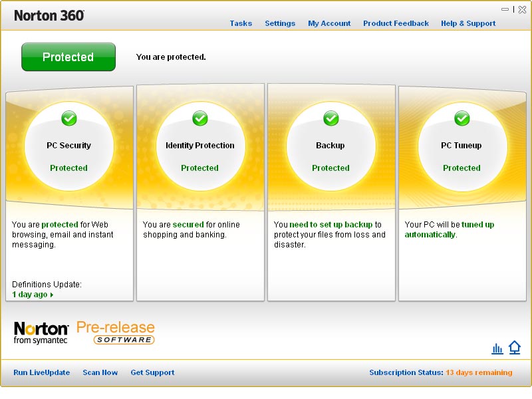Open Product Feedback
Screen dimensions: 532x399
[396, 23]
